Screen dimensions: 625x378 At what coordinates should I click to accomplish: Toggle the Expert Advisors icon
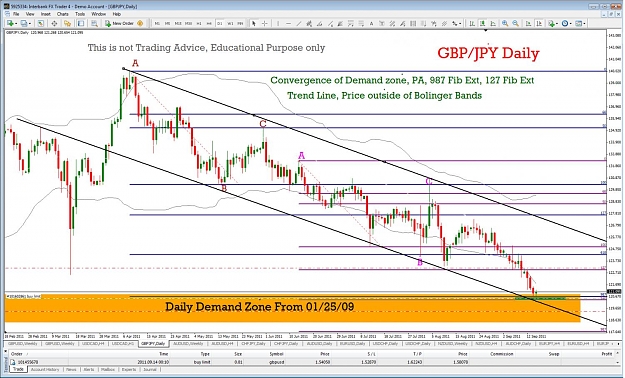click(x=140, y=24)
